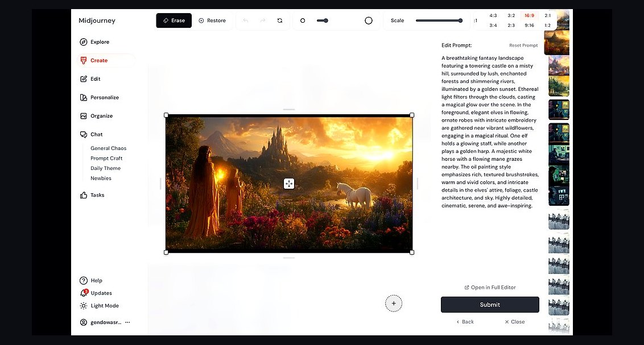Select the 4:3 aspect ratio

tap(493, 15)
